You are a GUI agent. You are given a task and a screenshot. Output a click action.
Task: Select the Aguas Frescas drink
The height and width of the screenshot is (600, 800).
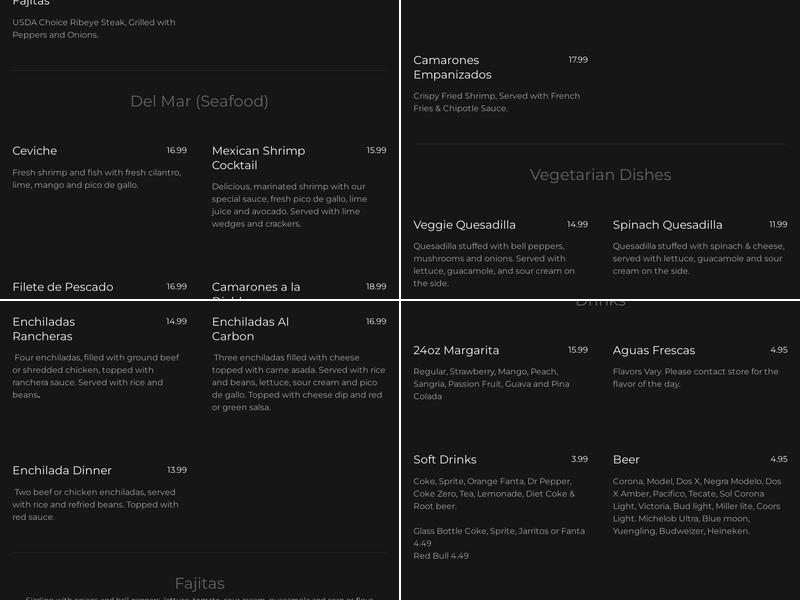pyautogui.click(x=653, y=351)
